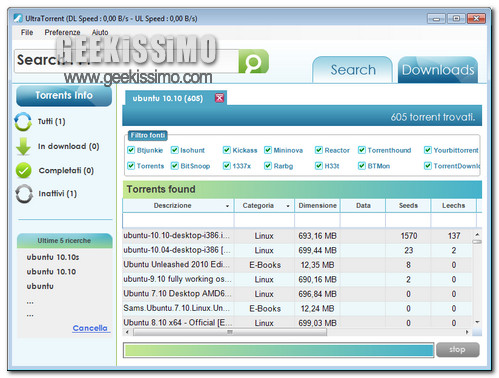The image size is (499, 378).
Task: Click the green magnifier search icon
Action: 254,62
